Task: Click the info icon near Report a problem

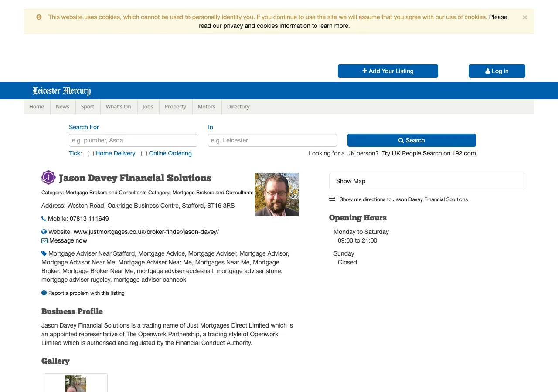Action: click(44, 292)
